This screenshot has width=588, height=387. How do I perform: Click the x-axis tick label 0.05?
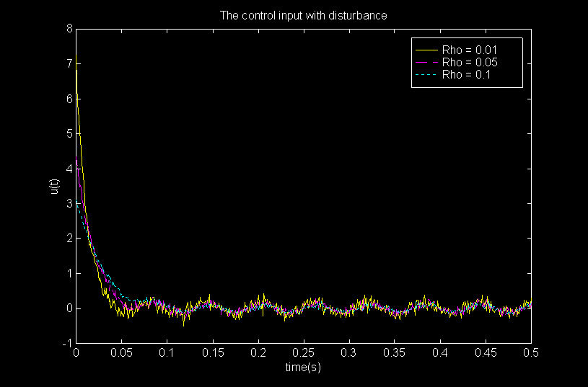pos(121,354)
